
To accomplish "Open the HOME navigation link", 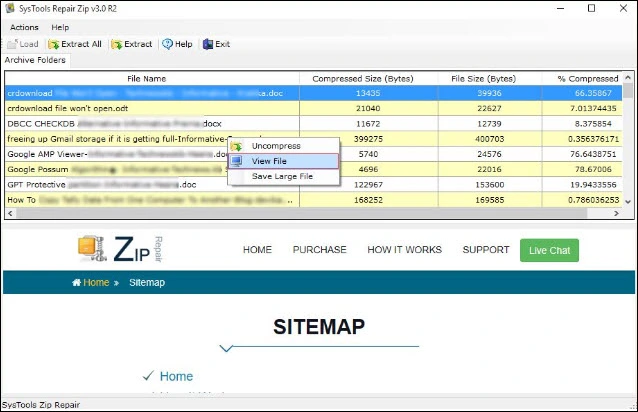I will (x=257, y=250).
